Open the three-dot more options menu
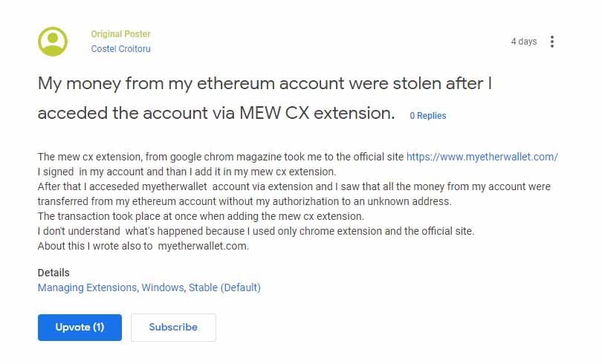This screenshot has width=602, height=364. [551, 42]
